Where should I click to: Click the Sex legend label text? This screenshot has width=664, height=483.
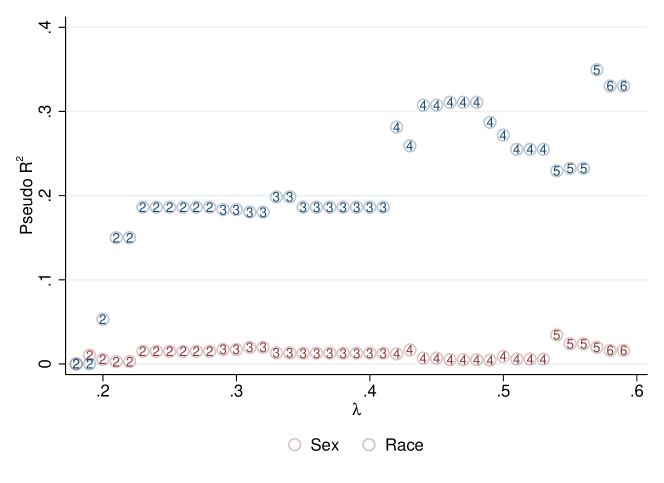pos(324,445)
